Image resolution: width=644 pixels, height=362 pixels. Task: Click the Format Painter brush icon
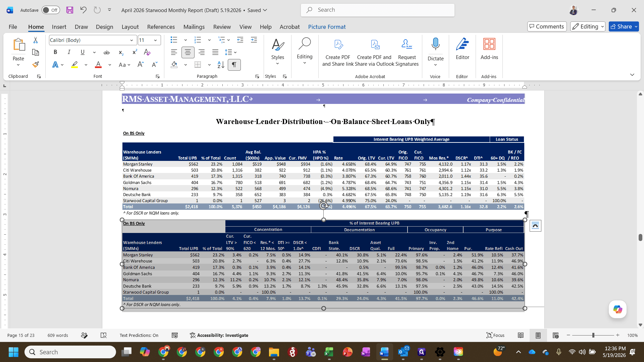pyautogui.click(x=36, y=64)
